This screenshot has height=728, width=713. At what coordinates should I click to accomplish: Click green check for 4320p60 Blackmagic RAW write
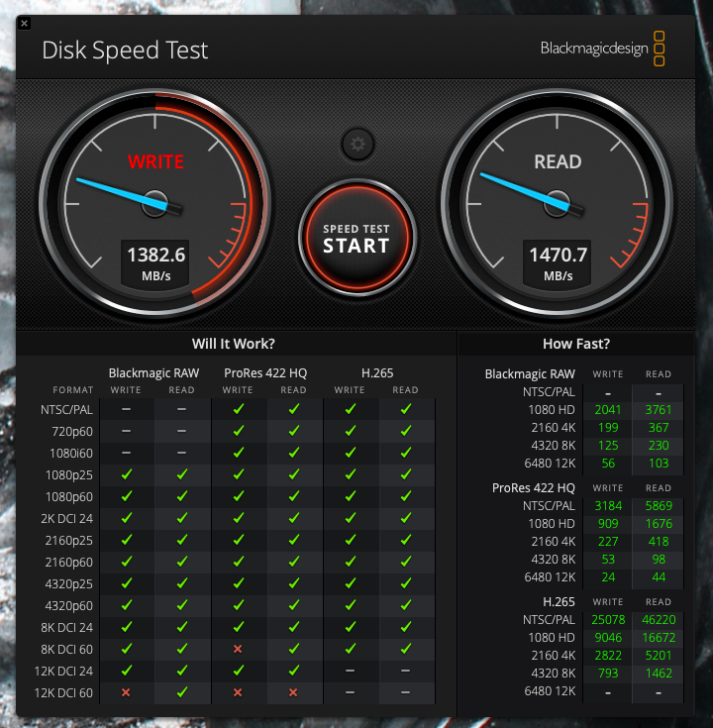[127, 605]
